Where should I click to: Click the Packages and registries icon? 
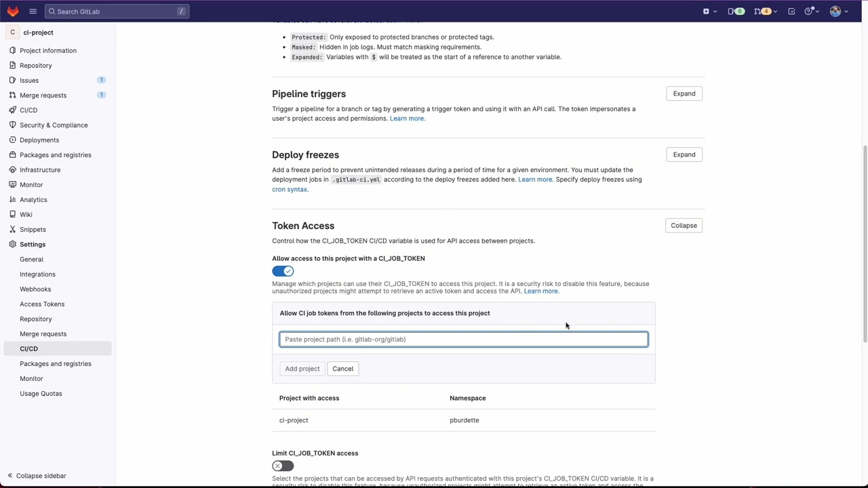point(12,155)
